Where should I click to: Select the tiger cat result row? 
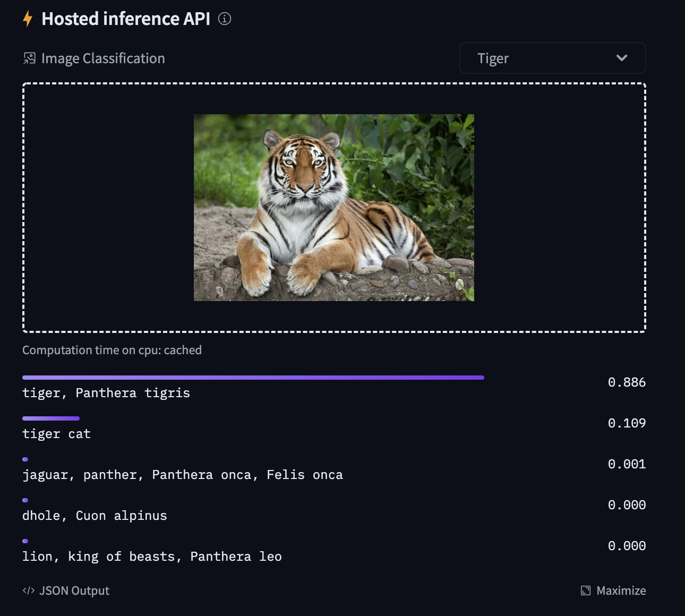(56, 433)
